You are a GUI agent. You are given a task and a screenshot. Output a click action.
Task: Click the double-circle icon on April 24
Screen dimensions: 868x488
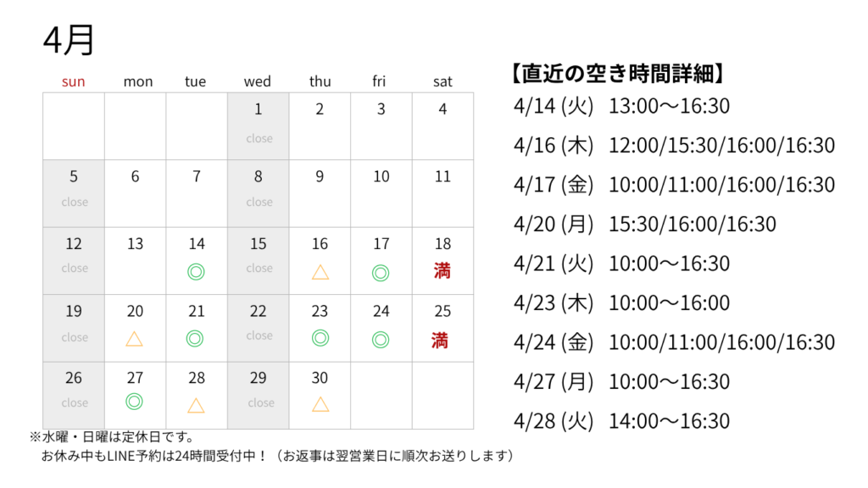[381, 338]
